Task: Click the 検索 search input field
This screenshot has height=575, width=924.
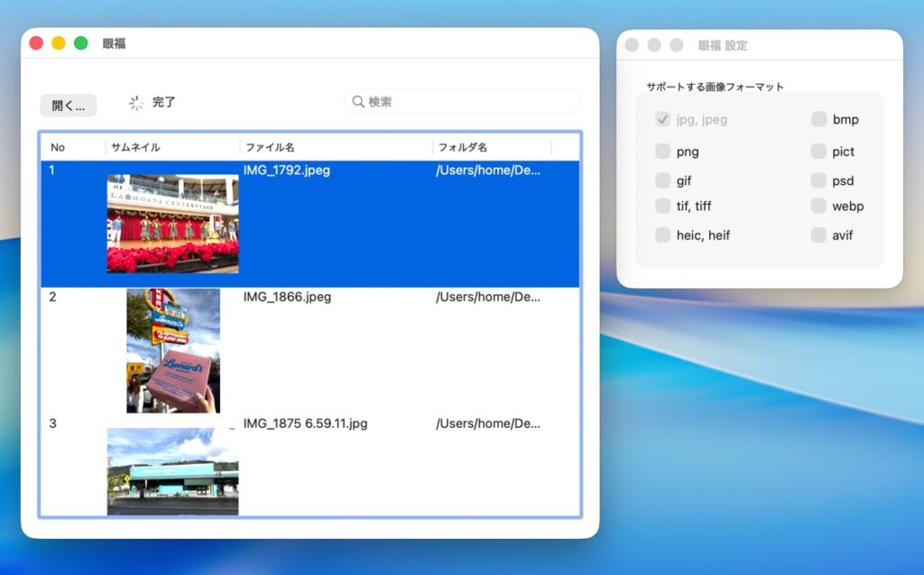Action: point(469,102)
